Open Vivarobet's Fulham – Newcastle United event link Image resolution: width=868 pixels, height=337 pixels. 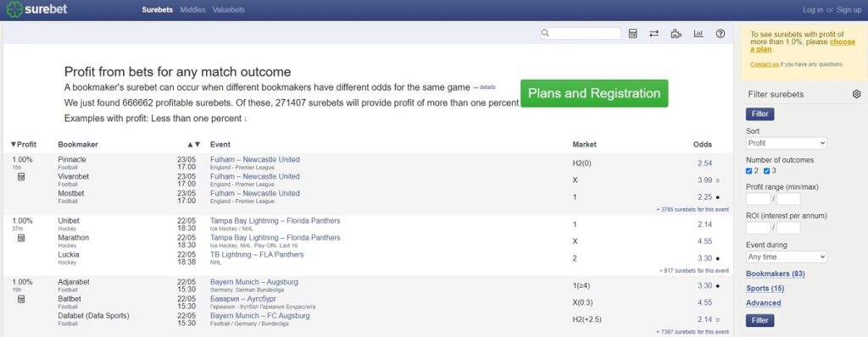[x=254, y=176]
